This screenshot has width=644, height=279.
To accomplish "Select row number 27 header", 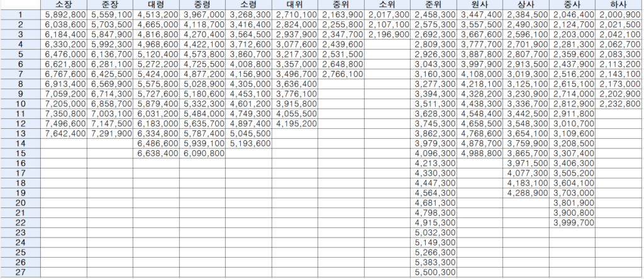I will 20,272.
